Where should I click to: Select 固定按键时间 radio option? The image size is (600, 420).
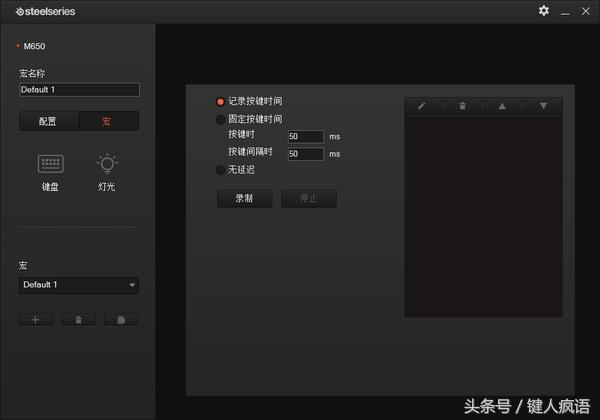click(x=220, y=119)
